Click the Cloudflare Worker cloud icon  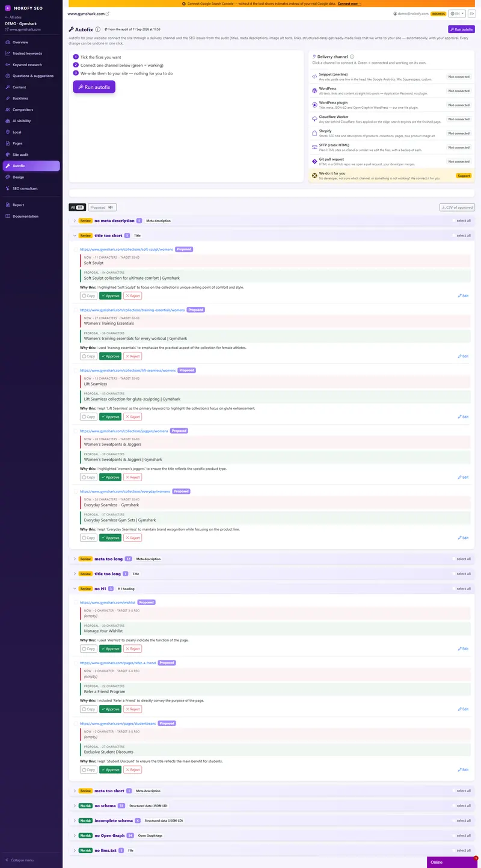tap(314, 119)
